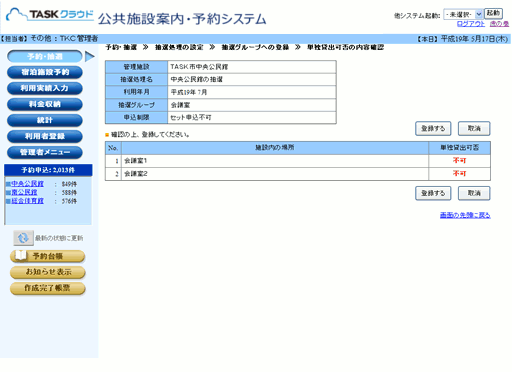Viewport: 512px width, 372px height.
Task: Click the 抽選処理の設定 breadcrumb item
Action: (x=179, y=47)
